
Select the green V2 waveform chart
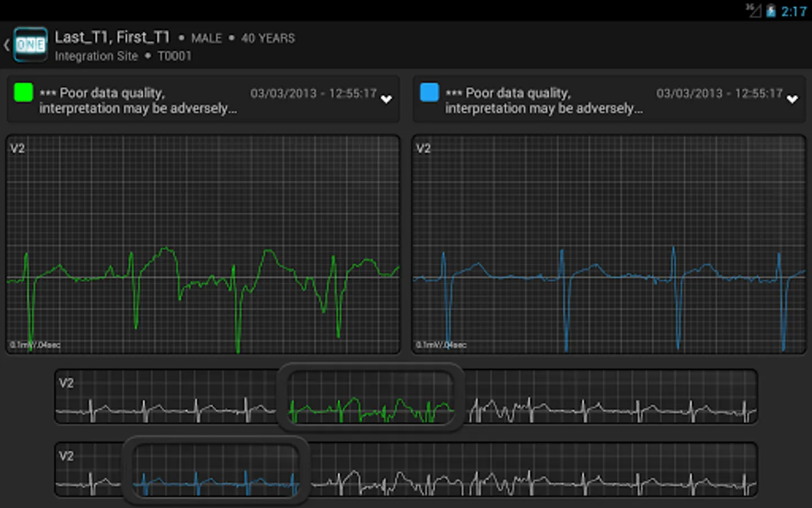click(x=203, y=244)
